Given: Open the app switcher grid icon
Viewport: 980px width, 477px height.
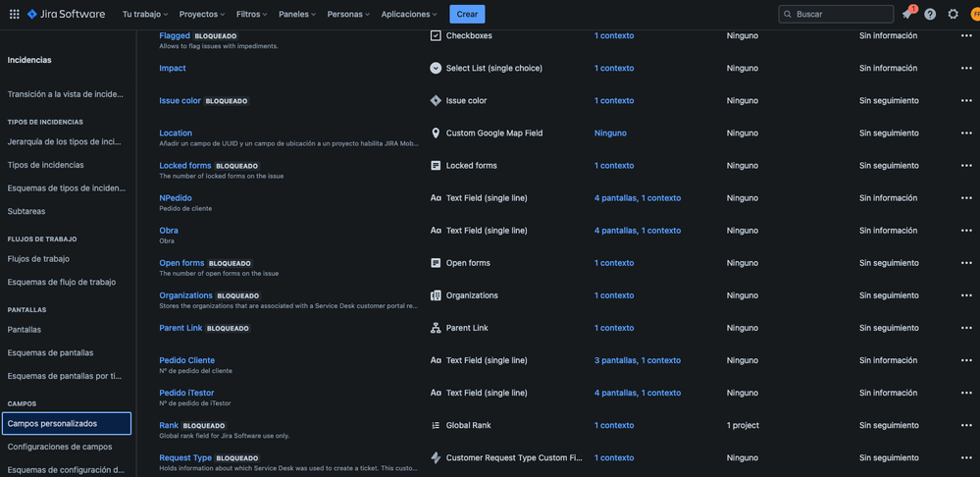Looking at the screenshot, I should click(x=14, y=14).
